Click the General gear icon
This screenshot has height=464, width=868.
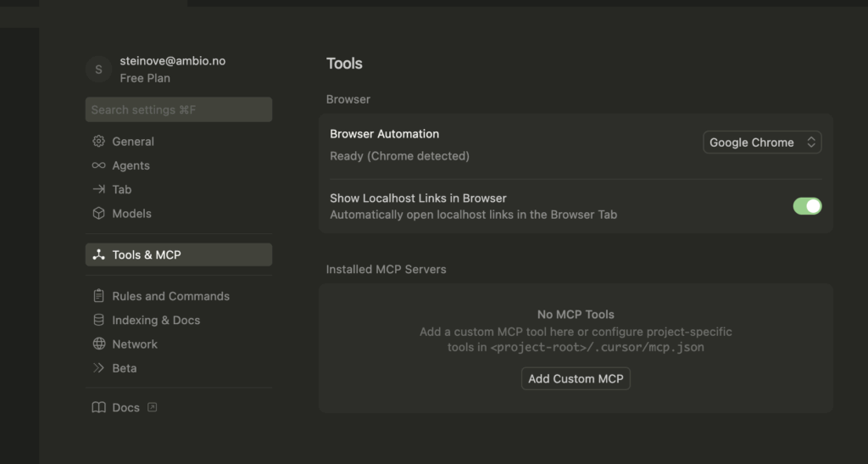click(x=98, y=142)
